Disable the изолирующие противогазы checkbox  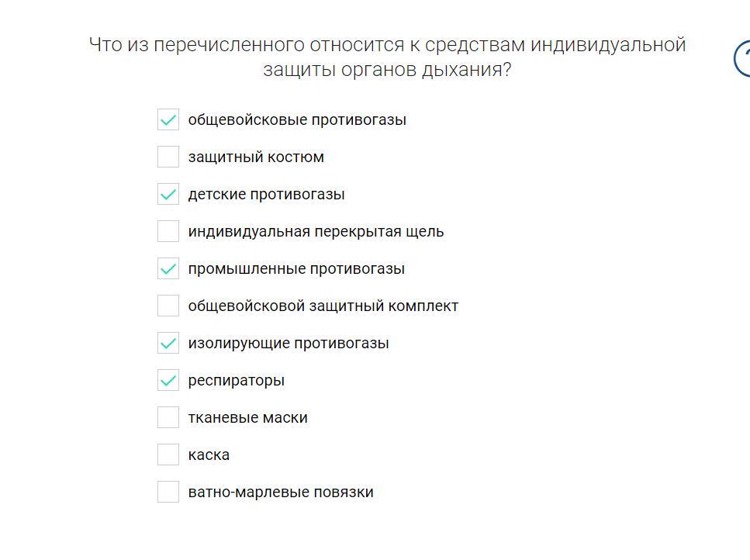[x=168, y=343]
